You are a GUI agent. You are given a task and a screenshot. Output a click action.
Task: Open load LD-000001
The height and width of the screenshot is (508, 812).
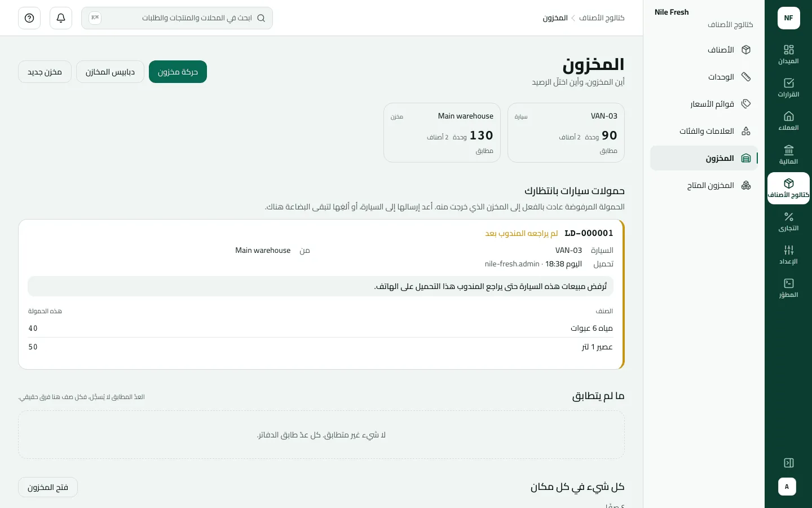pos(589,233)
